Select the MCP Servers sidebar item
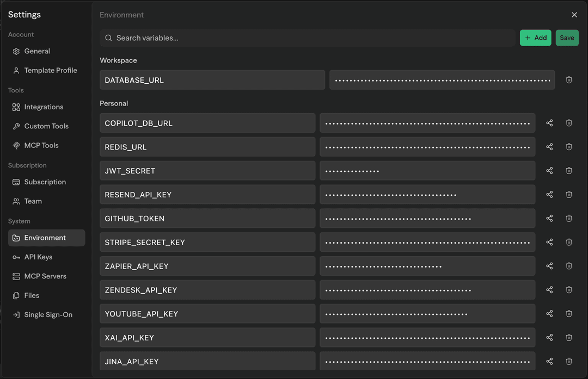Screen dimensions: 588x379 [45, 276]
